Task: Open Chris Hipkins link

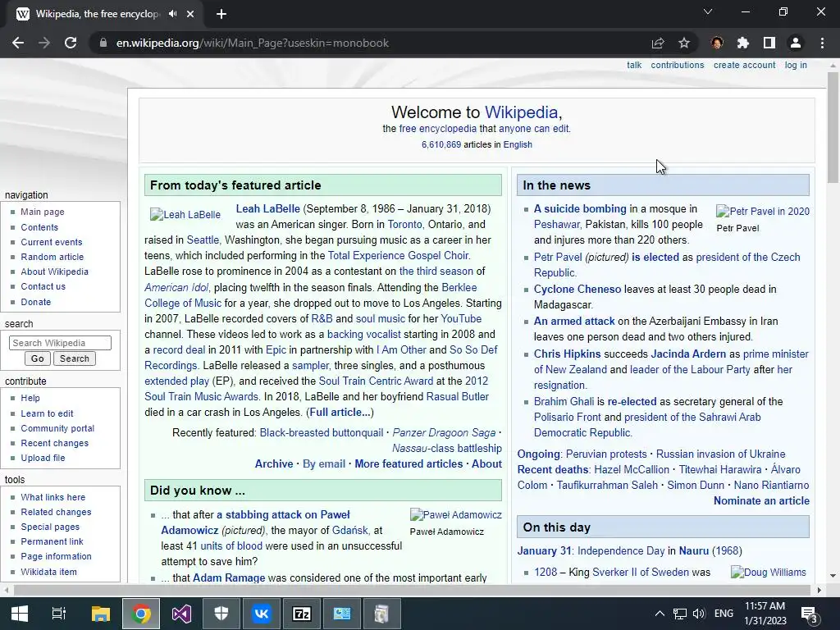Action: point(568,354)
